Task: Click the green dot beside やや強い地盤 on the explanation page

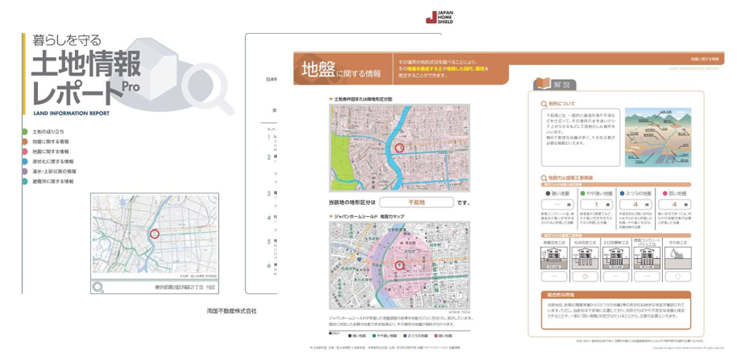Action: tap(582, 194)
